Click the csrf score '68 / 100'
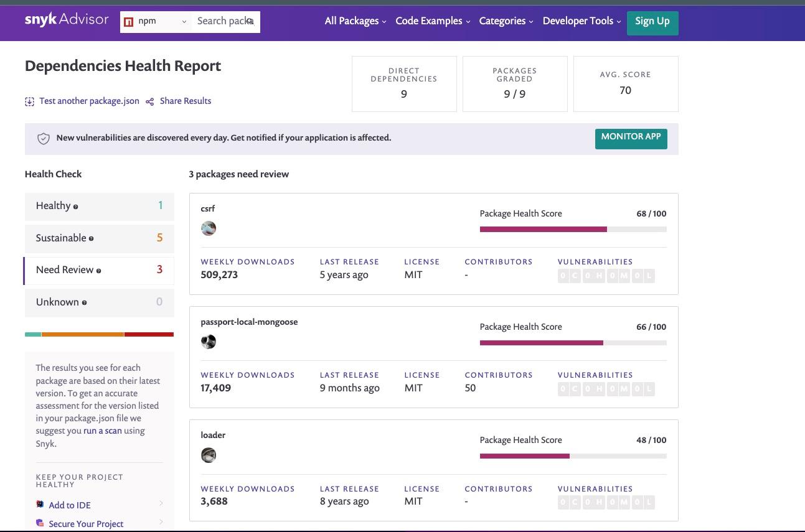 (651, 213)
